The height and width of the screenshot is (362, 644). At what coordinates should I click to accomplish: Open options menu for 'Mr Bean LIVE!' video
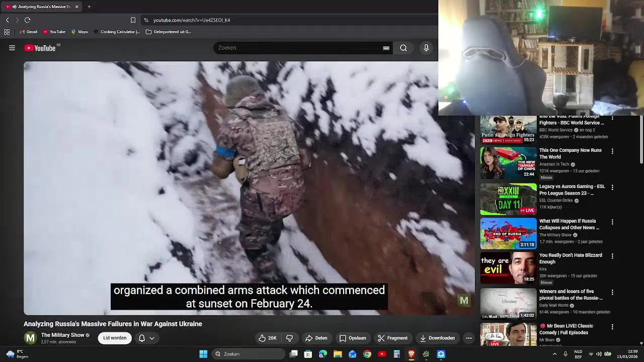point(612,327)
